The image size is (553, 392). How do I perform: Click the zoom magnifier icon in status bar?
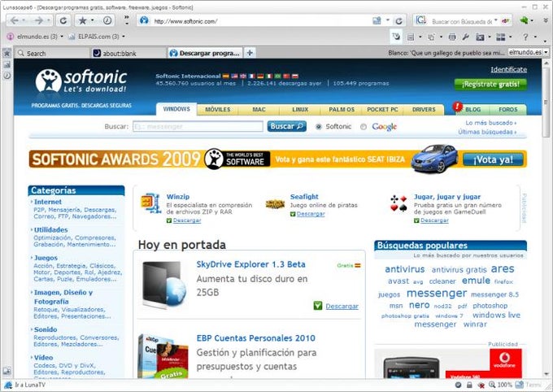(x=492, y=385)
